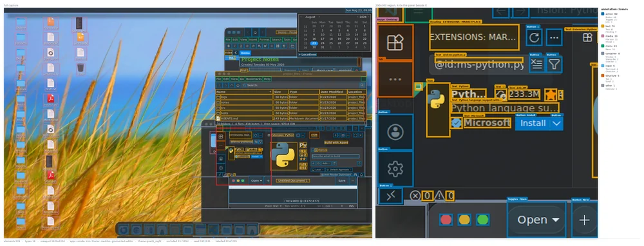Click the Save button in text editor
644x246 pixels.
click(341, 181)
